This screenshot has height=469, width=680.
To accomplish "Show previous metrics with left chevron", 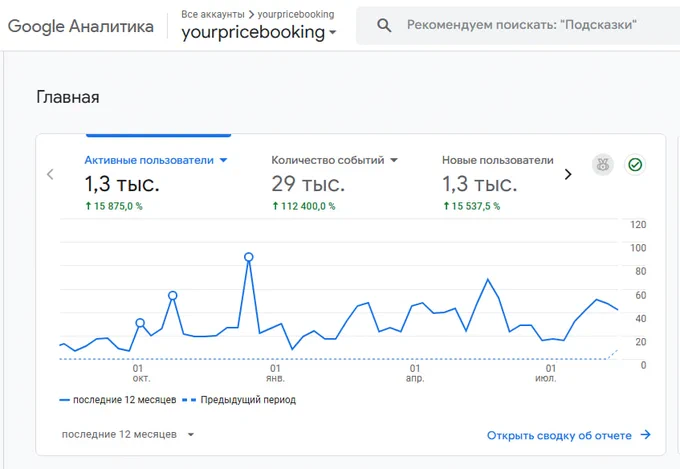I will coord(50,174).
